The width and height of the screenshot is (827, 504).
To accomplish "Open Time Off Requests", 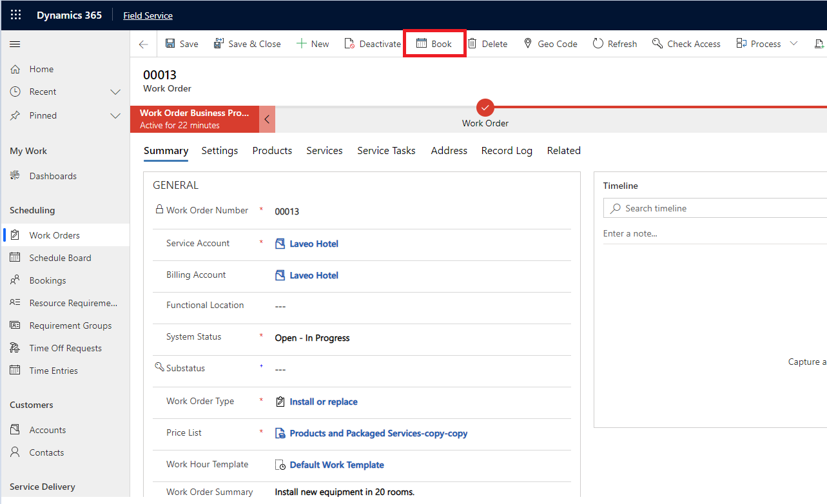I will pyautogui.click(x=65, y=348).
